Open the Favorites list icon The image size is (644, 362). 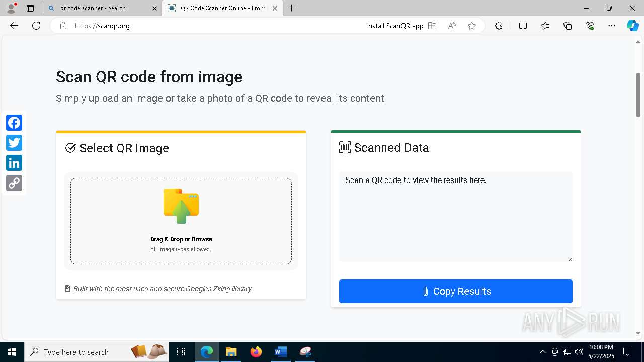545,26
